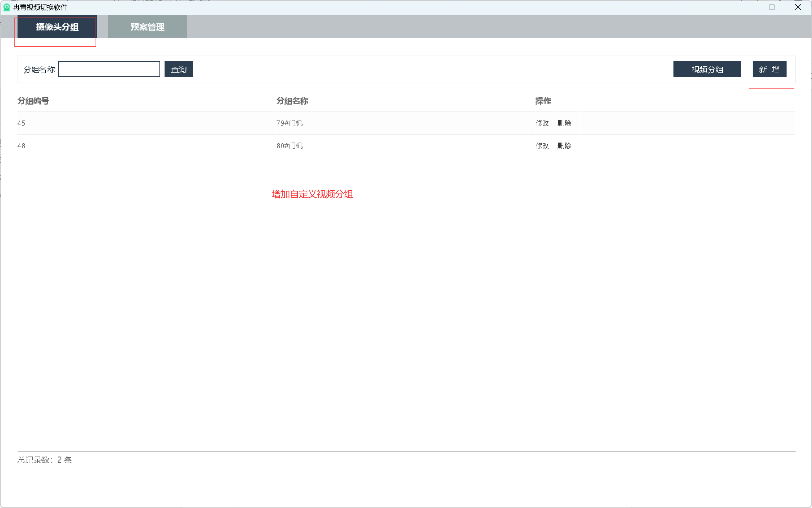The width and height of the screenshot is (812, 508).
Task: Open the 预案管理 tab
Action: pyautogui.click(x=147, y=27)
